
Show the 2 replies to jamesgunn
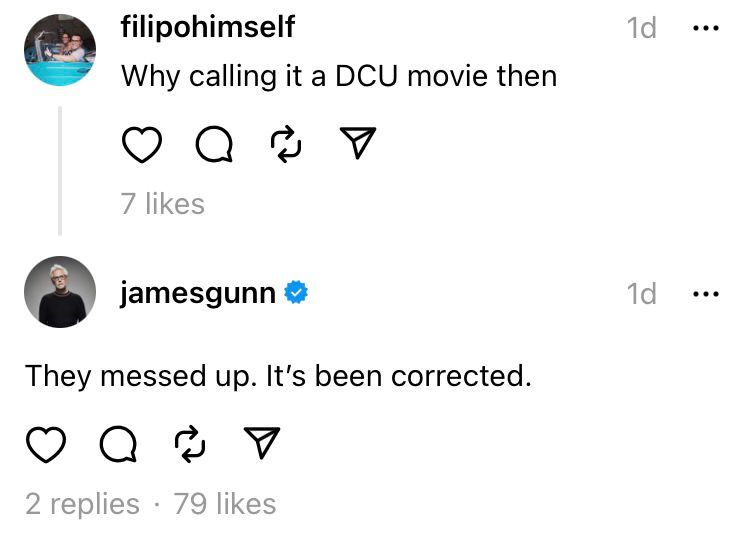point(82,504)
